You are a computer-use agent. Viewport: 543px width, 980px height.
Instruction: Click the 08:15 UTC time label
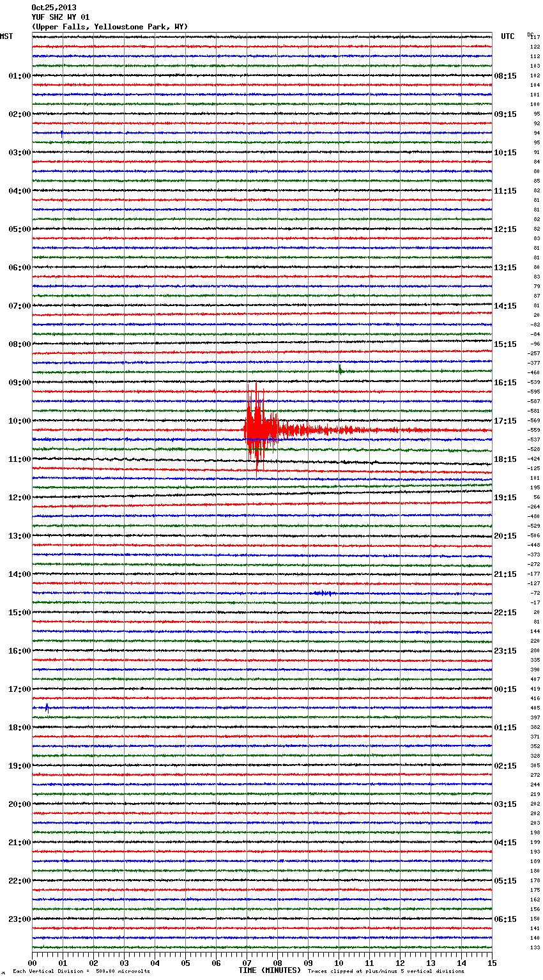pyautogui.click(x=505, y=76)
